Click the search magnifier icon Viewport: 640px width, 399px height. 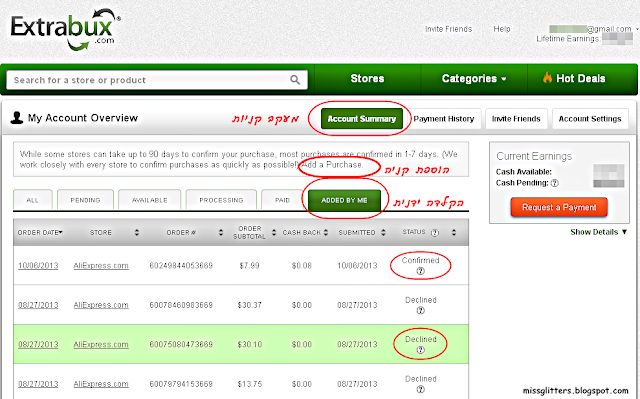click(x=295, y=80)
